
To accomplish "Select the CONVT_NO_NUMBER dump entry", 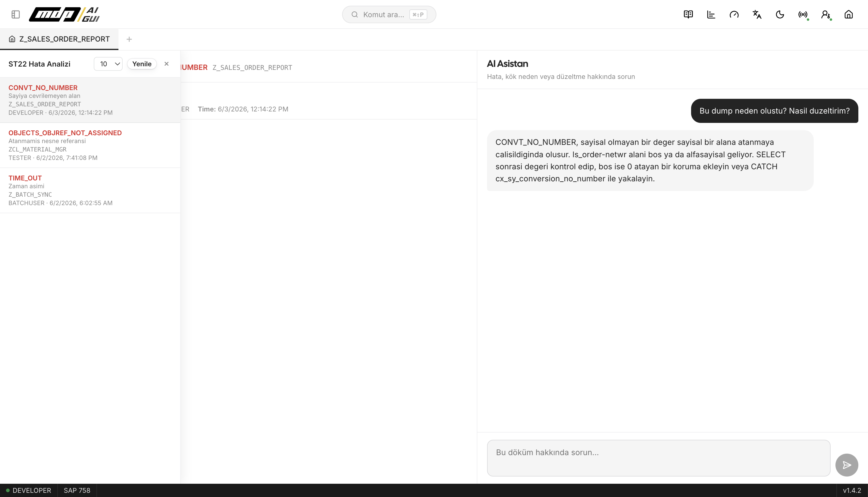I will coord(90,100).
